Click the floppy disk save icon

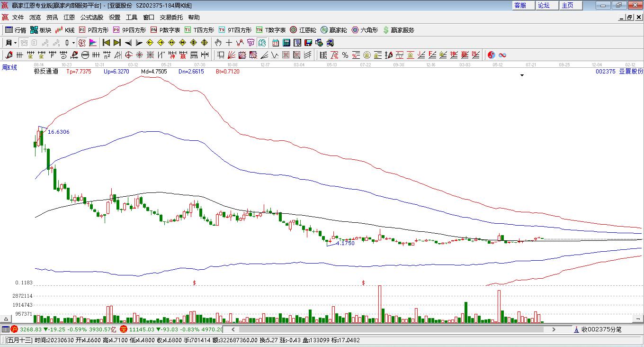[x=308, y=43]
